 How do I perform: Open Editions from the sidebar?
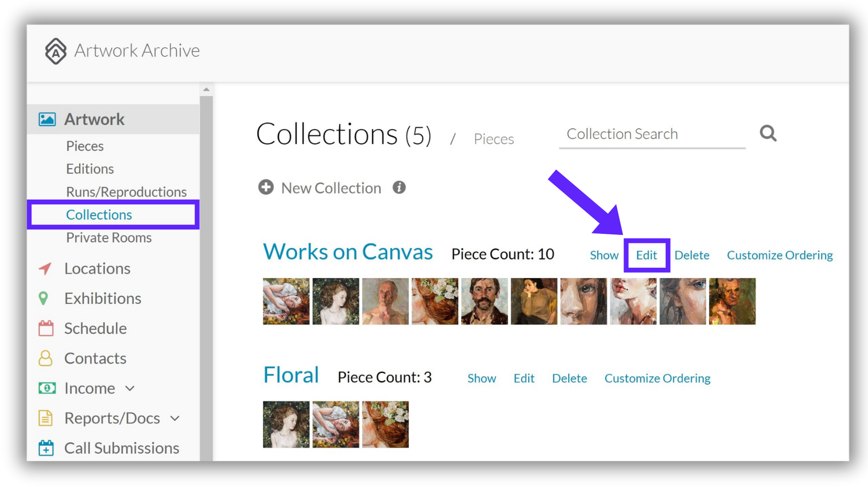click(x=90, y=169)
